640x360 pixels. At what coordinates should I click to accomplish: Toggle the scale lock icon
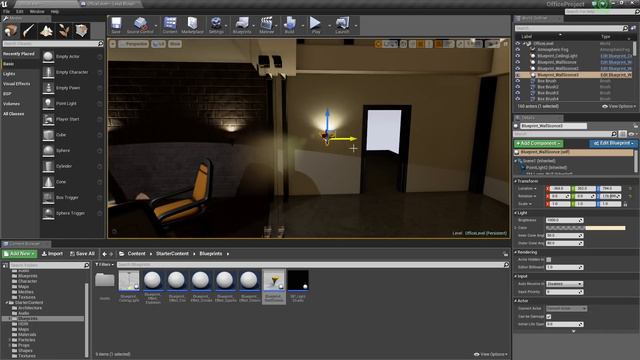pos(625,204)
